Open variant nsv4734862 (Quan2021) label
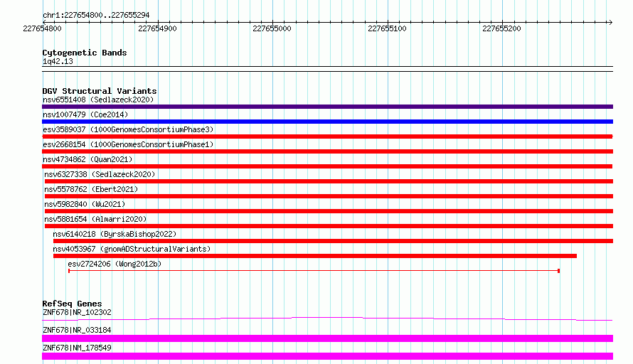The image size is (633, 364). (x=87, y=159)
